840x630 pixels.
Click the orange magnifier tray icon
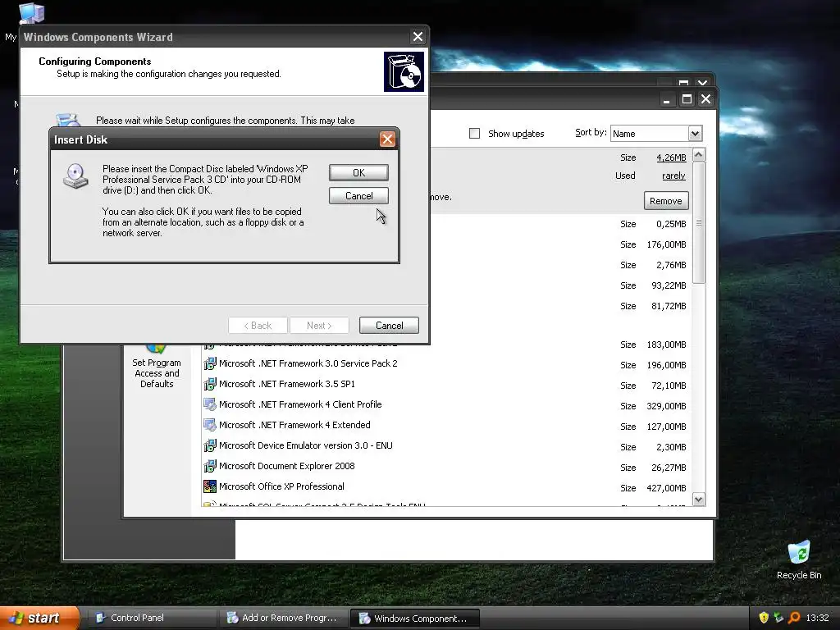(x=794, y=618)
